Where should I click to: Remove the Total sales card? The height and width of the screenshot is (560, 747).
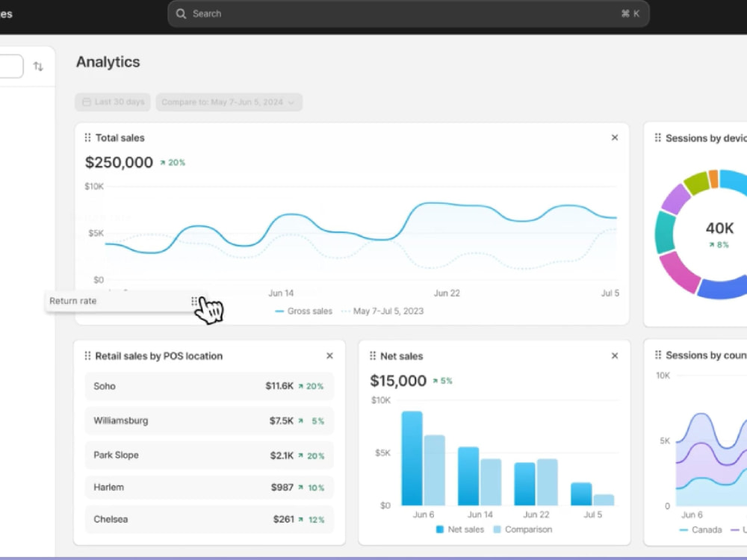click(x=615, y=137)
